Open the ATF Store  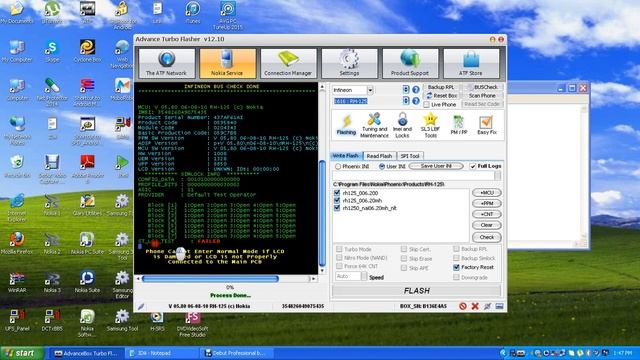click(x=471, y=63)
